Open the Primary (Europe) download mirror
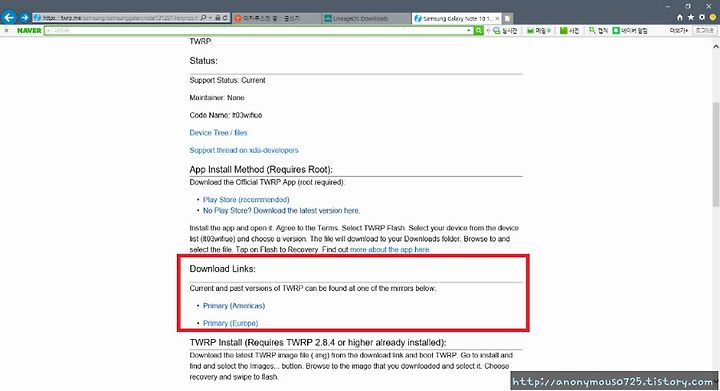Image resolution: width=720 pixels, height=391 pixels. pyautogui.click(x=231, y=323)
